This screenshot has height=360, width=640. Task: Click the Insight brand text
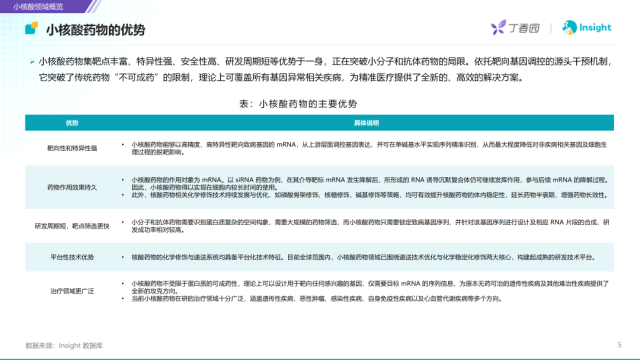coord(595,27)
